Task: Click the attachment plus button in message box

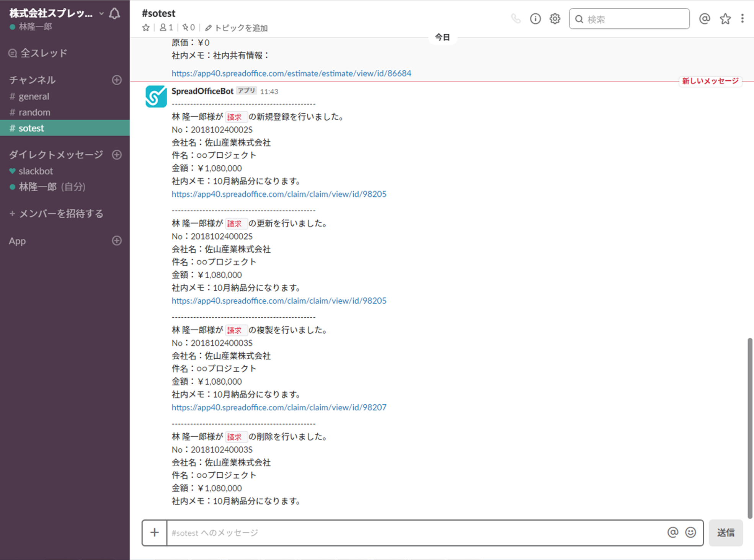Action: point(155,532)
